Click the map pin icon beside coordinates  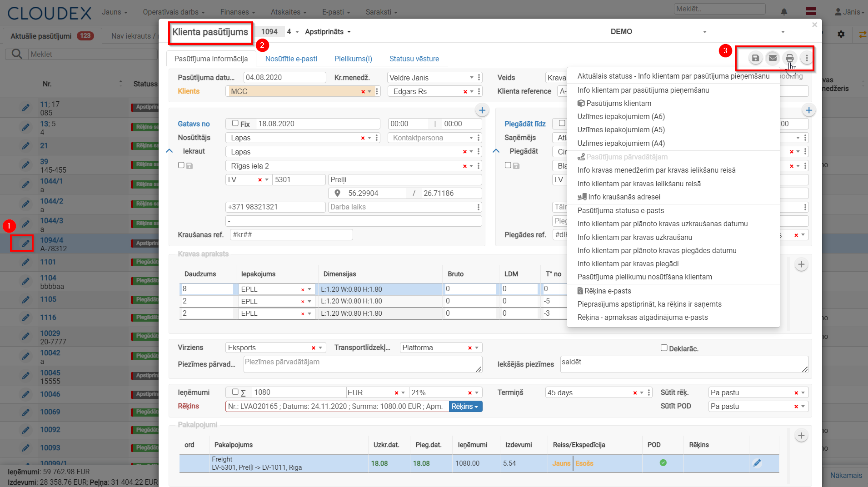coord(337,193)
